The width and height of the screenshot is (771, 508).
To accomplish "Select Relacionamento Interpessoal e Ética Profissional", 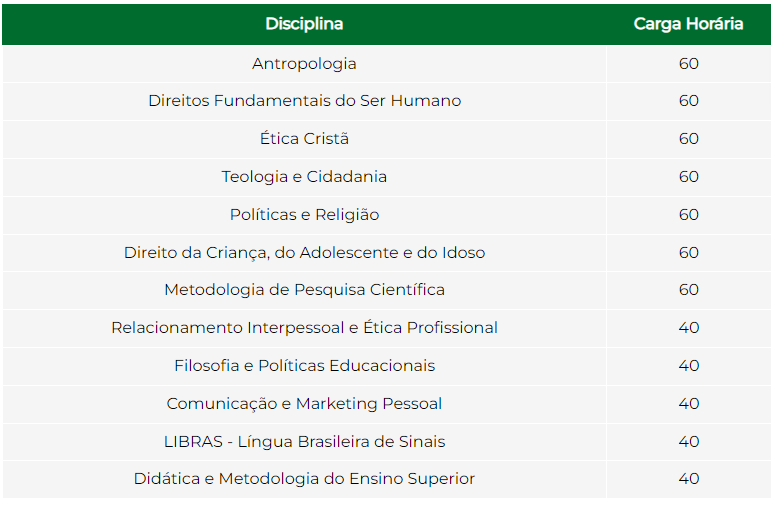I will coord(304,328).
